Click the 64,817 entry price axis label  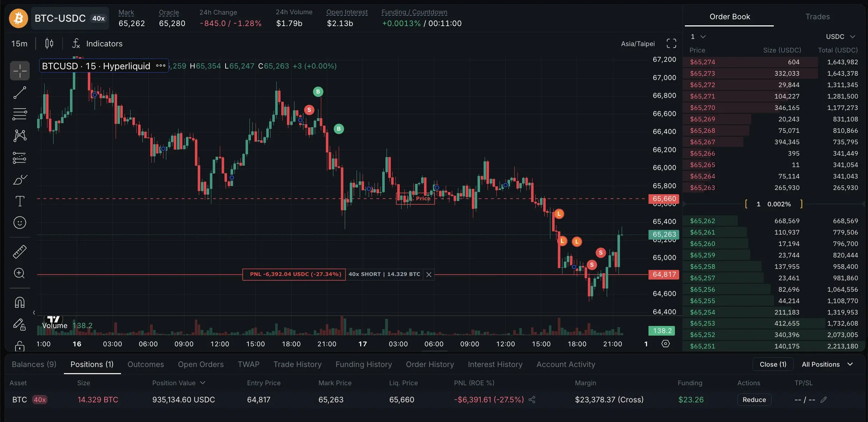pyautogui.click(x=664, y=275)
